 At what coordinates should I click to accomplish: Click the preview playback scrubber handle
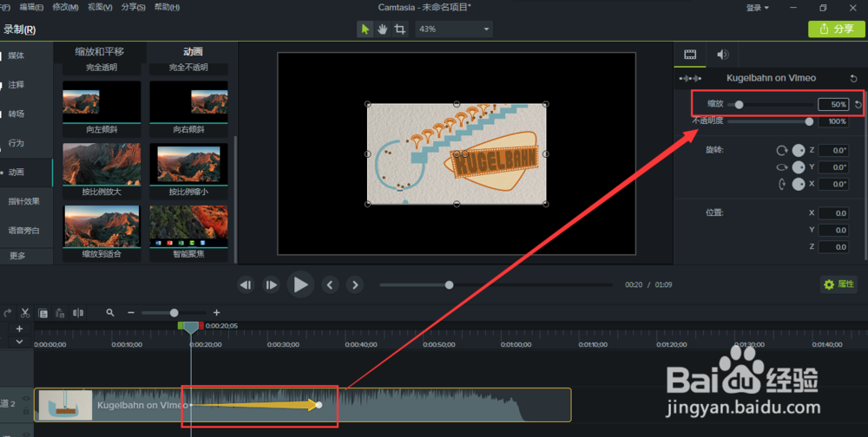point(449,285)
